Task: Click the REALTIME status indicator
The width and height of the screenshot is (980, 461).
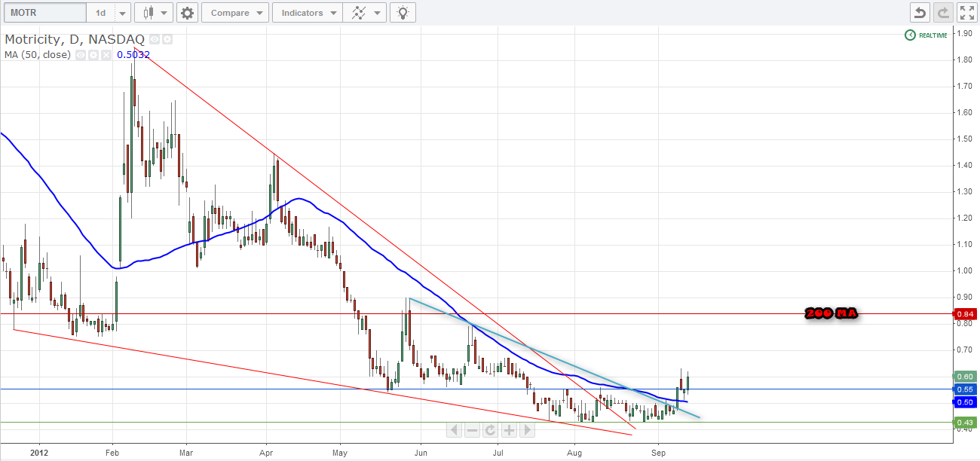Action: [926, 35]
